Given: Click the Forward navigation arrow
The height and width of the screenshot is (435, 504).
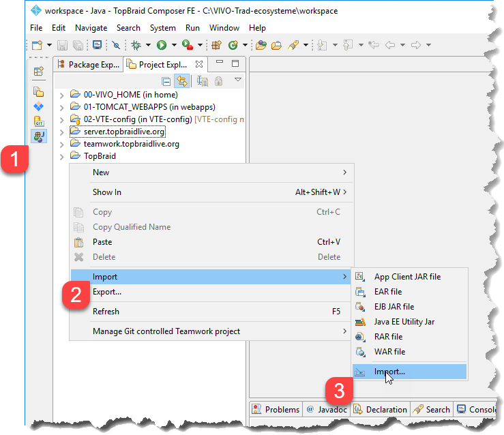Looking at the screenshot, I should coord(416,45).
